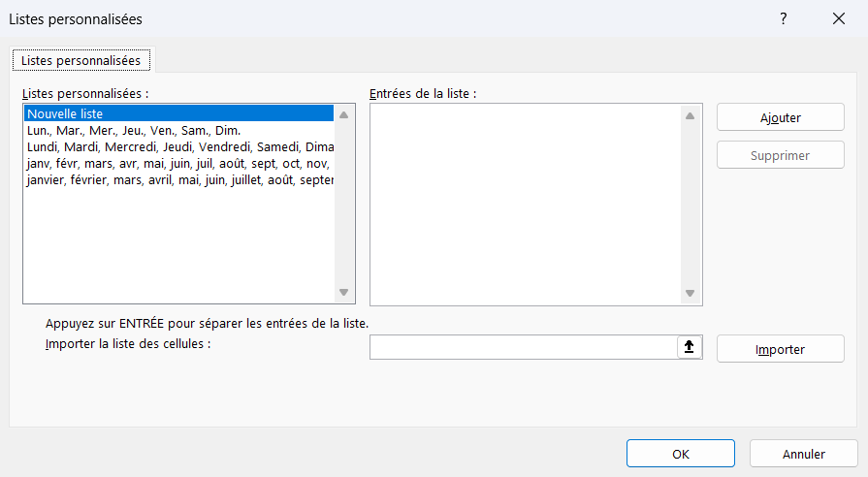Click down arrow of custom lists scrollbar

click(343, 292)
